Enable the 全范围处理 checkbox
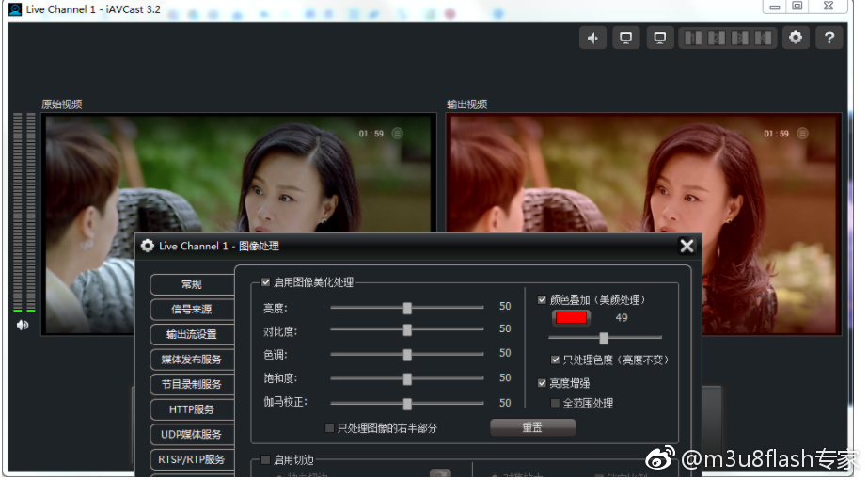This screenshot has height=480, width=868. (555, 403)
